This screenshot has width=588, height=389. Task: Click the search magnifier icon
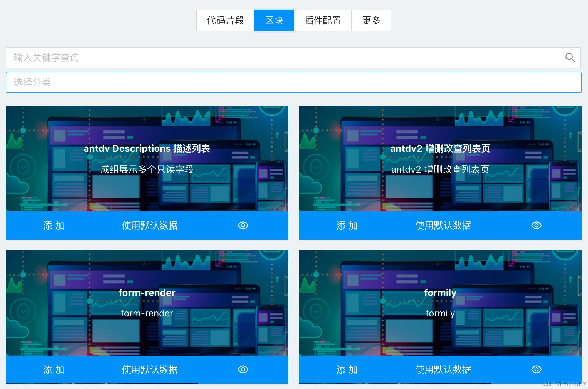pos(570,58)
